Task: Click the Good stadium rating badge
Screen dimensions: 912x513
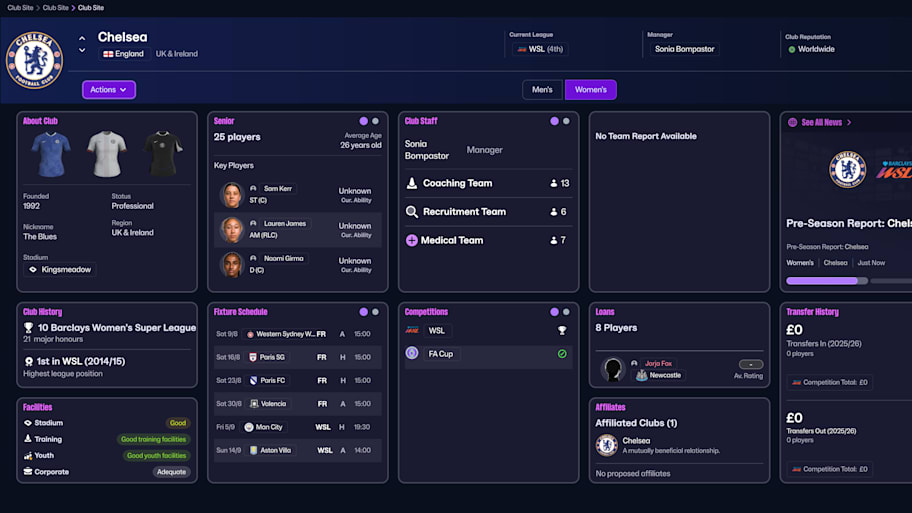Action: coord(177,423)
